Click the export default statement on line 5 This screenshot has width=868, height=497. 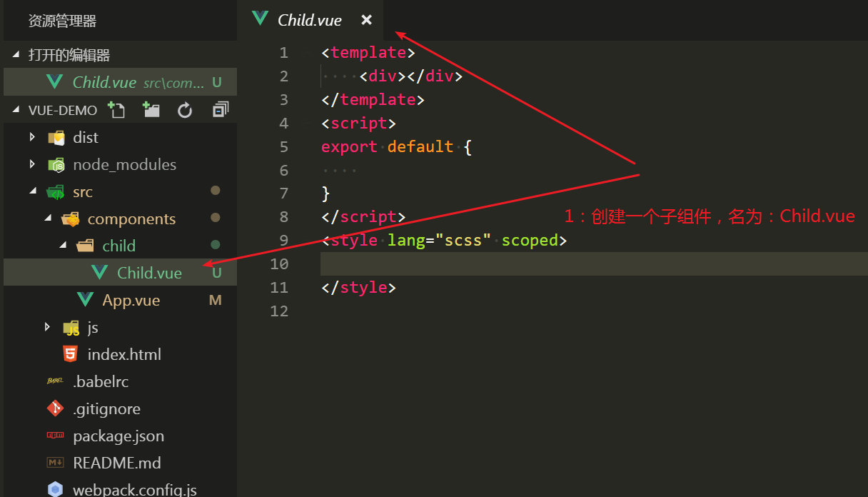point(397,147)
